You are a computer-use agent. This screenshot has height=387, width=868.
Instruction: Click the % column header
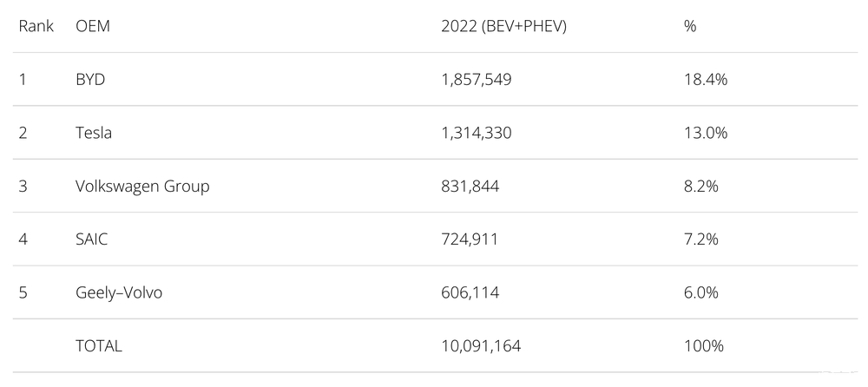690,26
